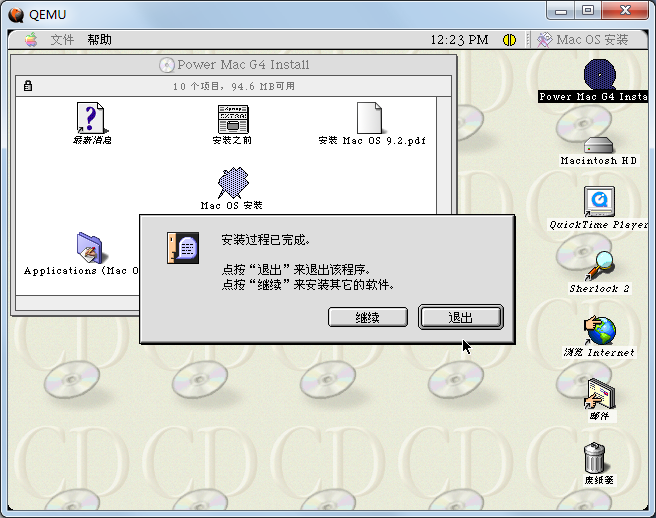Click the QEMU logo in the title bar
656x518 pixels.
coord(16,15)
